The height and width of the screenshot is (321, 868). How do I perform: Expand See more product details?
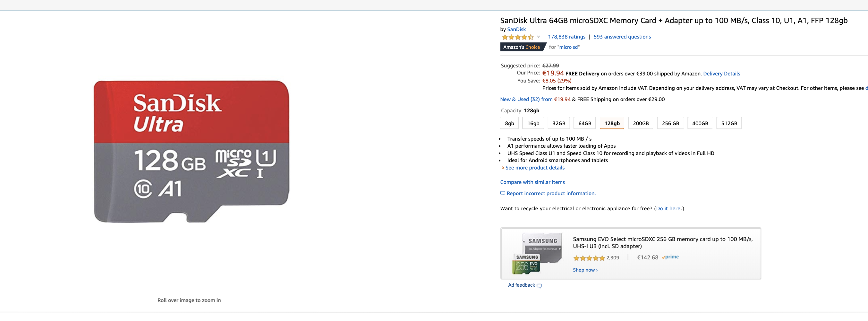coord(534,168)
